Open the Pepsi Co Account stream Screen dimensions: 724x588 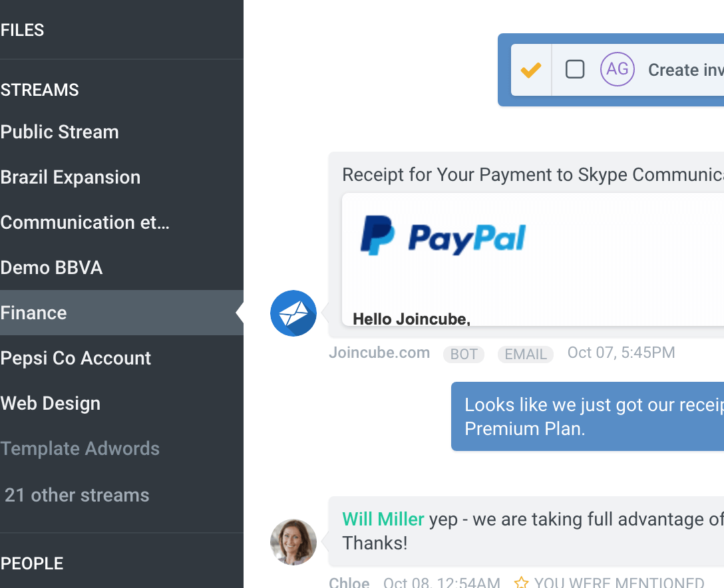pos(76,358)
